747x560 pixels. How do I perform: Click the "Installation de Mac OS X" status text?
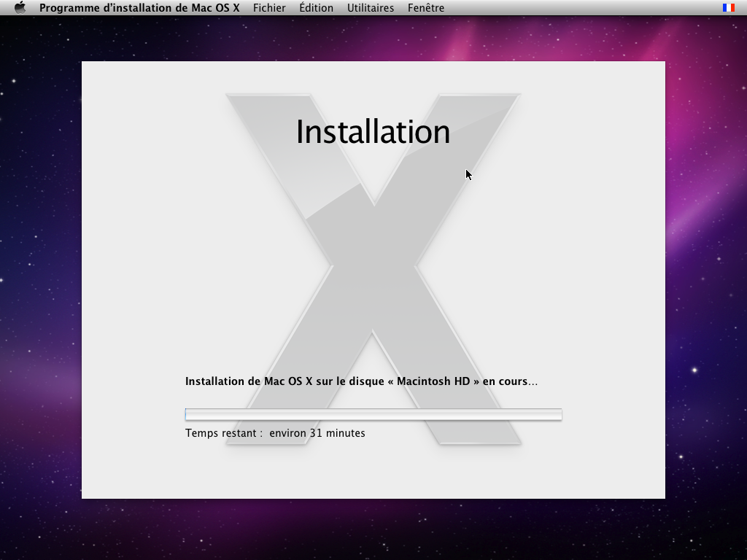click(x=249, y=381)
